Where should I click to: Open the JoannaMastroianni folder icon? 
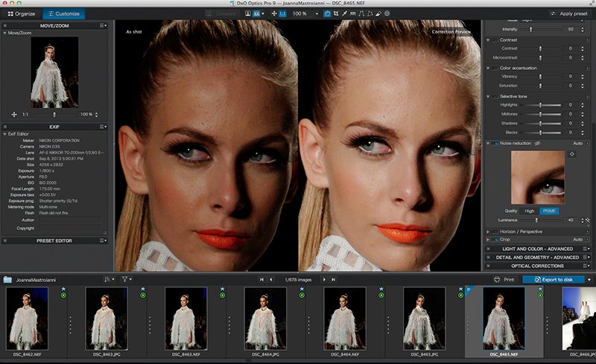pos(7,280)
